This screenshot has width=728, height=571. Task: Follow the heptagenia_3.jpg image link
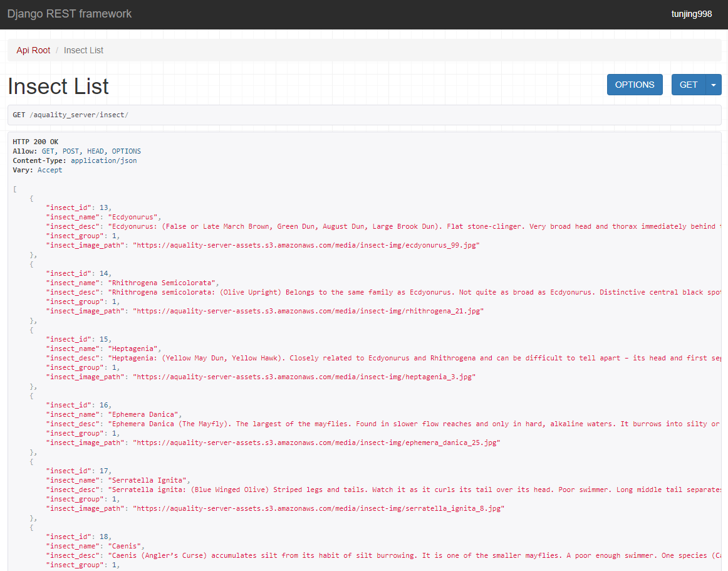coord(304,377)
